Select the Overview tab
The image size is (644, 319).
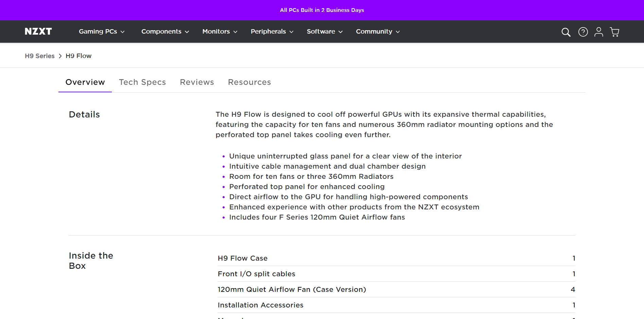click(x=85, y=82)
